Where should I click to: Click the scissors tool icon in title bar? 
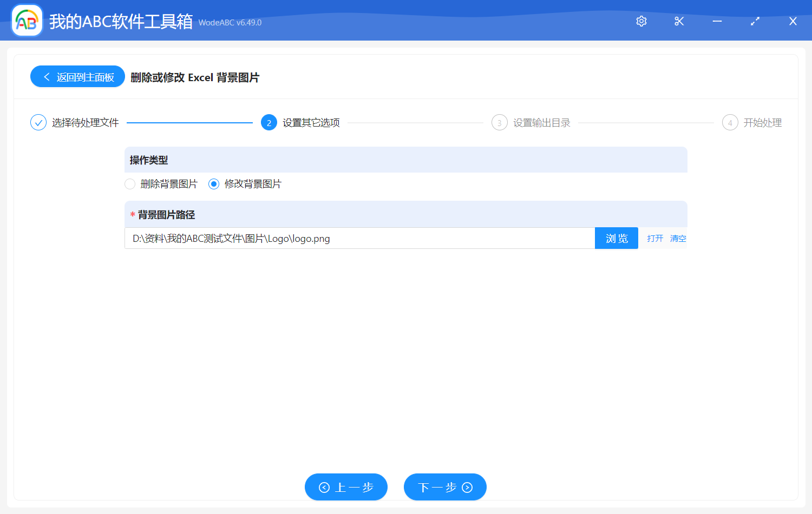[679, 21]
